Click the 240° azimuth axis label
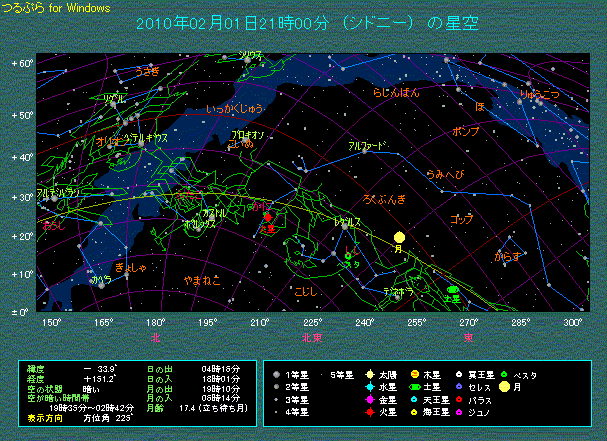This screenshot has width=607, height=441. tap(364, 323)
